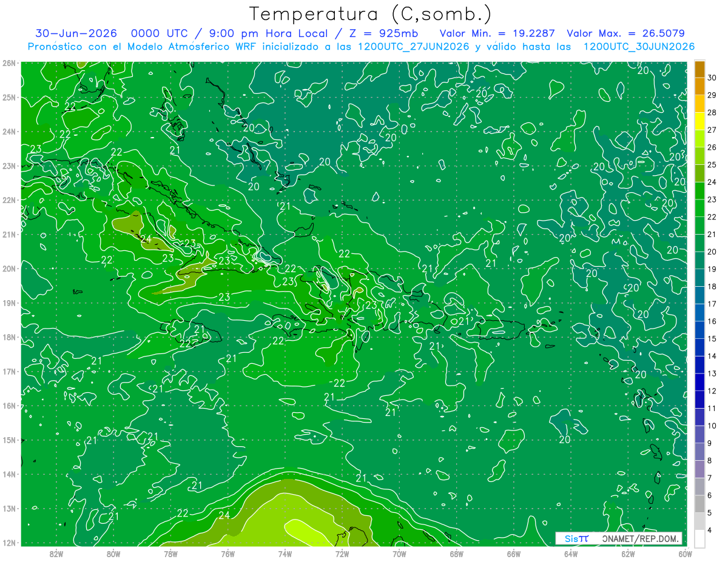Click the 76W longitude axis label
The width and height of the screenshot is (728, 562).
tap(228, 554)
